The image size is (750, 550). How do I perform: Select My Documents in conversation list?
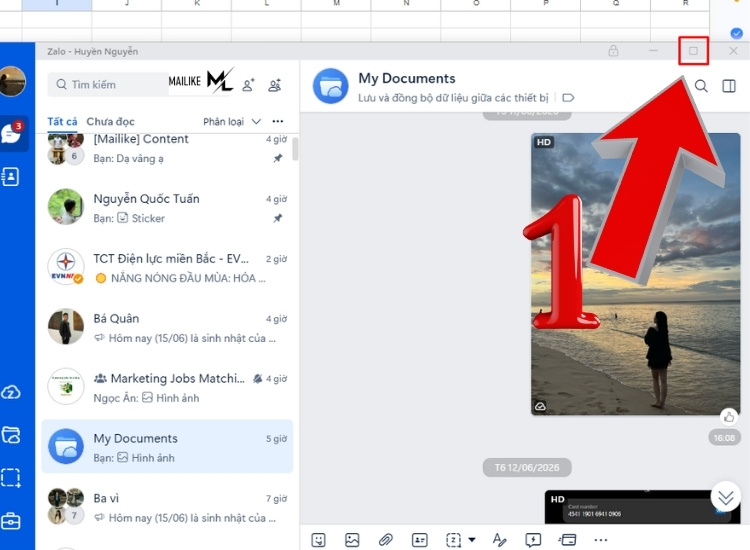pos(167,447)
